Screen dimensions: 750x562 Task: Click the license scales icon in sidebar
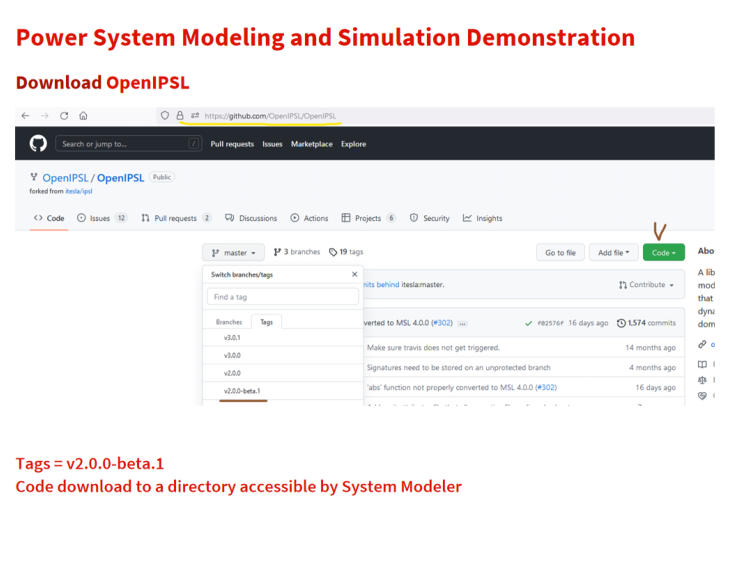pos(702,380)
